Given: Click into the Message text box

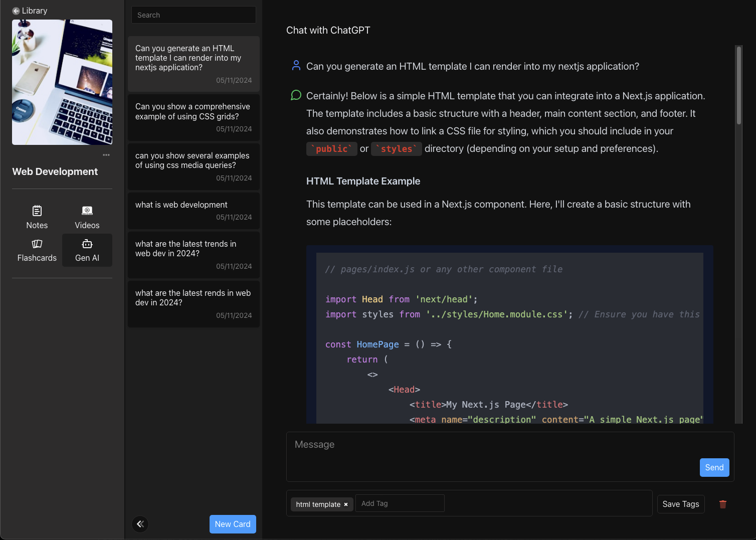Looking at the screenshot, I should point(491,451).
